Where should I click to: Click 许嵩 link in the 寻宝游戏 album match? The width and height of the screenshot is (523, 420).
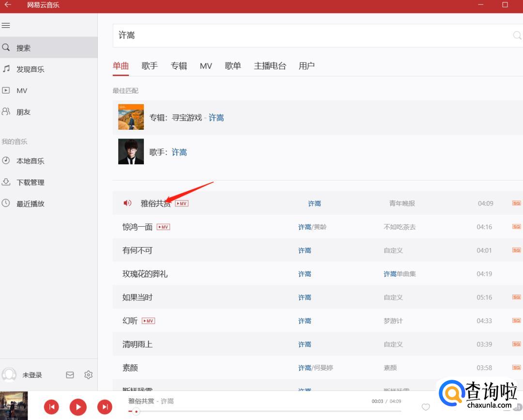click(x=216, y=117)
